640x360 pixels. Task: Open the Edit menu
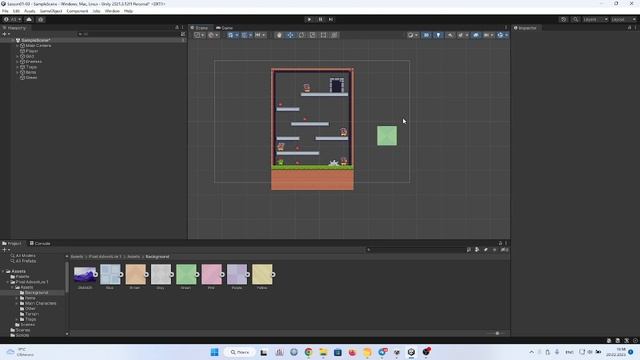[16, 11]
